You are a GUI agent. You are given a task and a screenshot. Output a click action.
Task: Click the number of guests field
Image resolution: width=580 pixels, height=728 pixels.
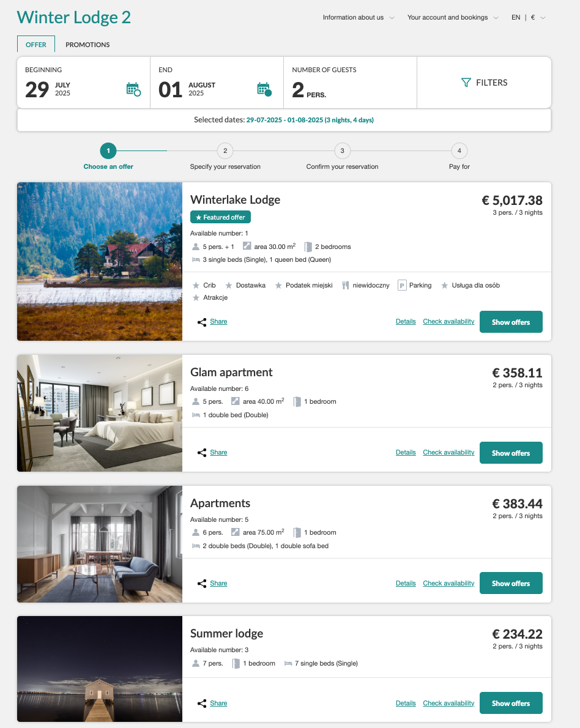click(x=350, y=83)
